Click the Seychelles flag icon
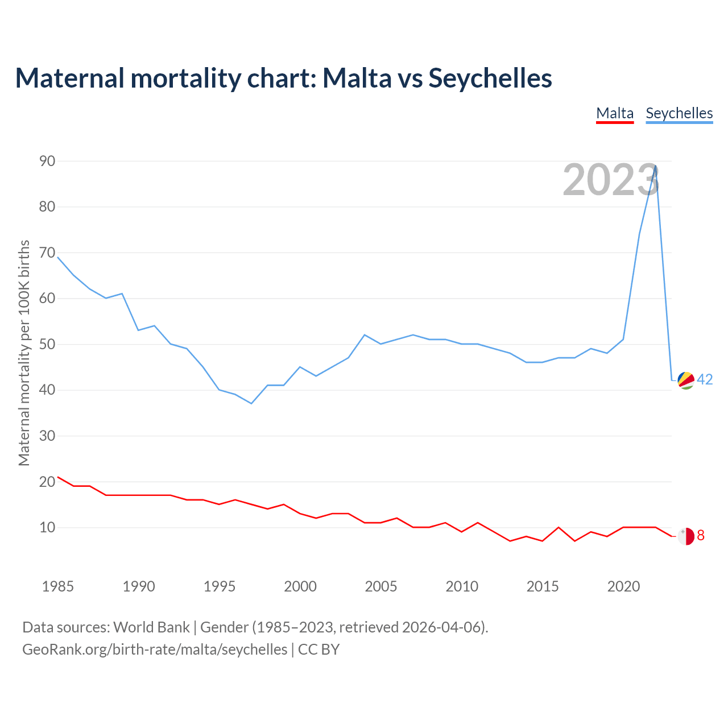The image size is (728, 728). click(686, 380)
